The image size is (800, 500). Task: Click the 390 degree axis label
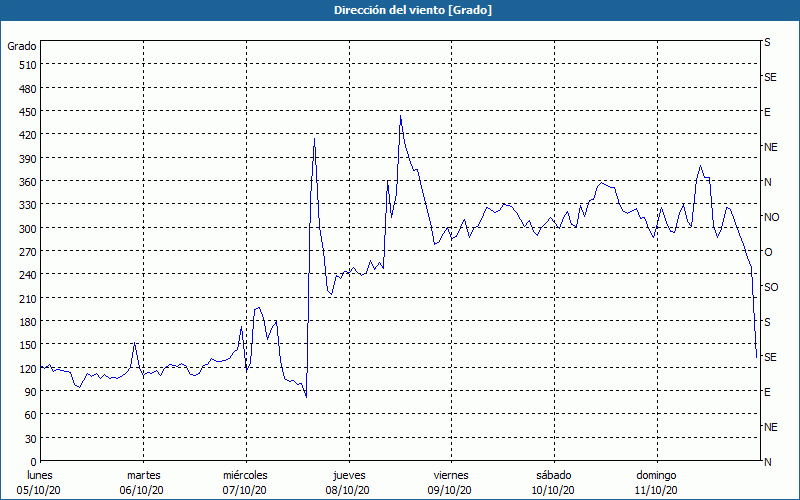(29, 159)
